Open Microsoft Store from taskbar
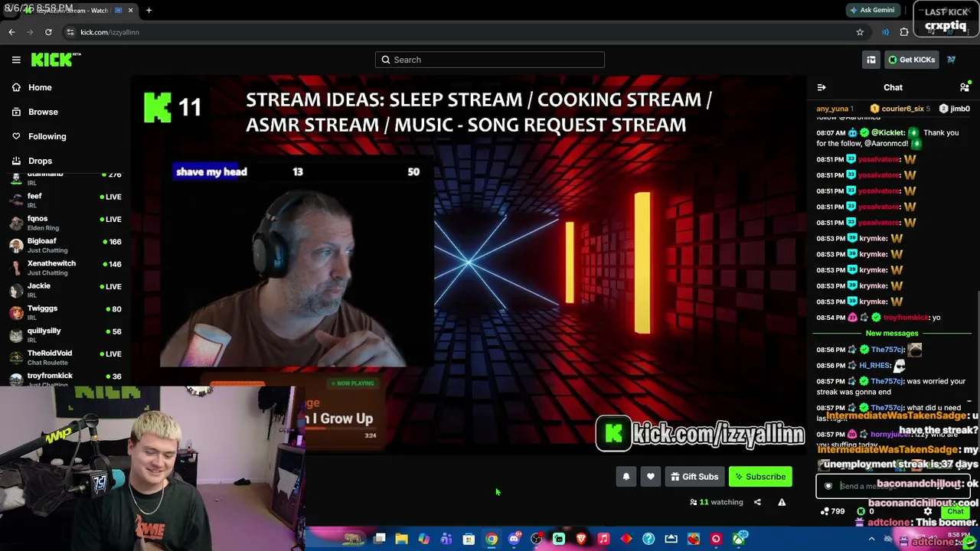The width and height of the screenshot is (980, 551). pyautogui.click(x=469, y=540)
